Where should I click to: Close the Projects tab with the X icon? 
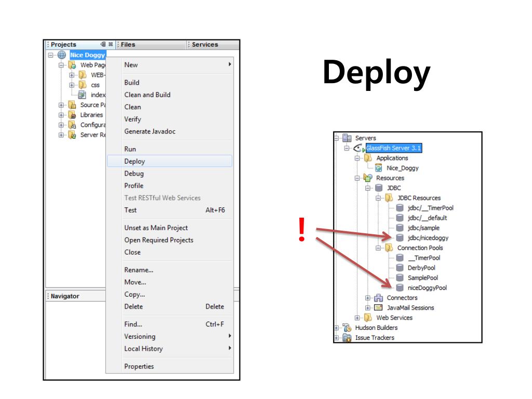click(x=111, y=44)
